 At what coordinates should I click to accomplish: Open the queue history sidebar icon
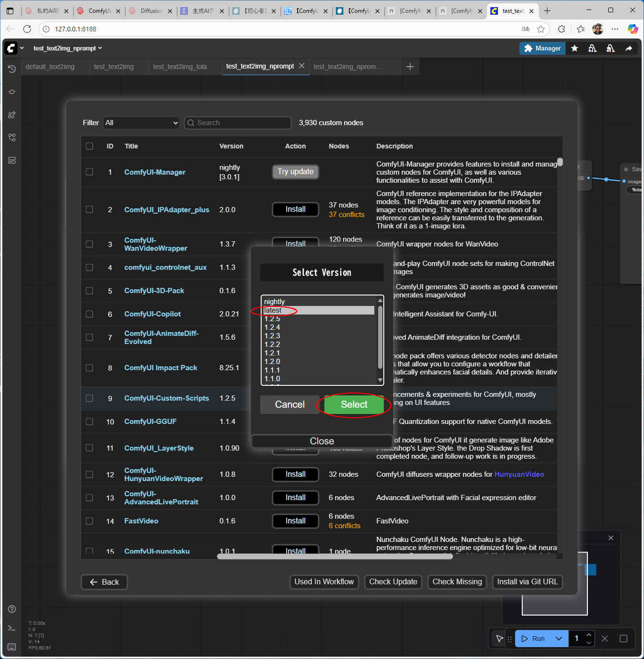click(12, 69)
